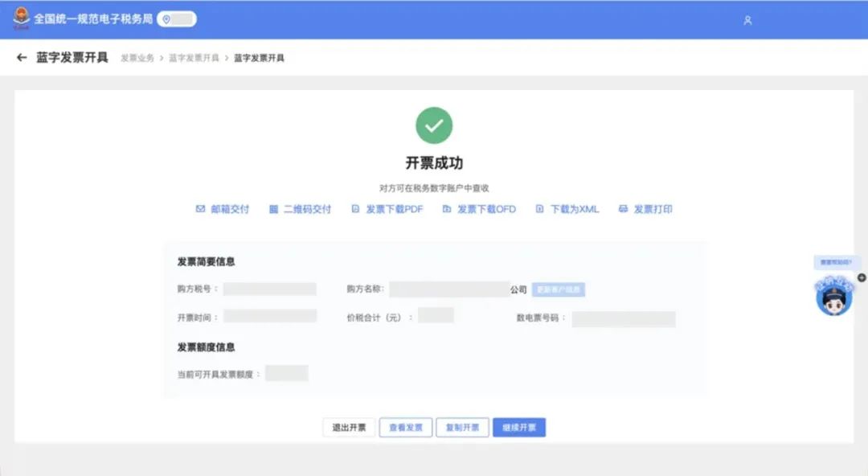This screenshot has width=868, height=476.
Task: Download invoice as PDF
Action: [x=387, y=209]
